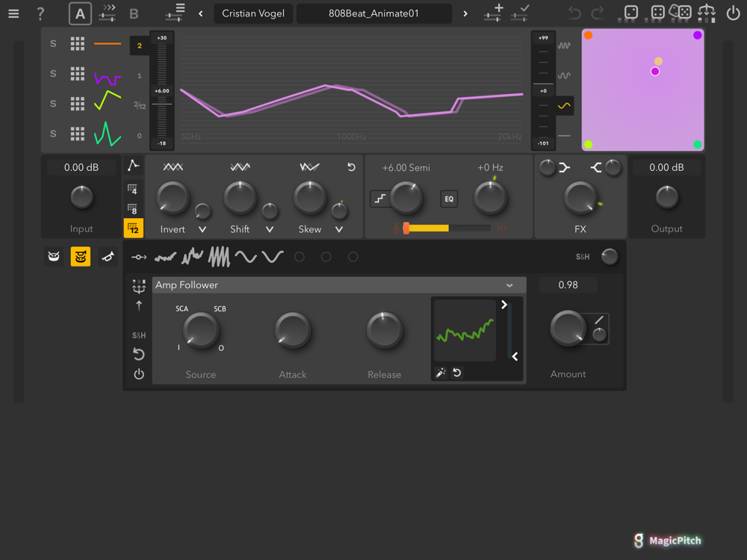Select preset slot A
The height and width of the screenshot is (560, 747).
pyautogui.click(x=80, y=13)
